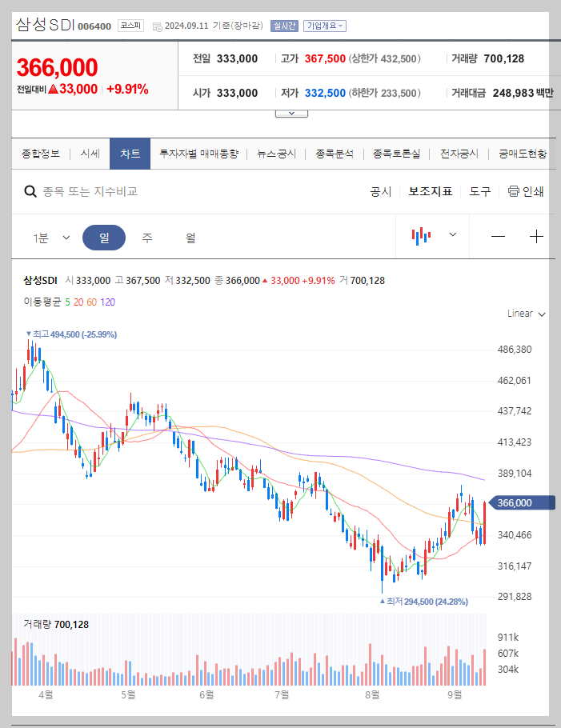
Task: Zoom in the chart with the plus icon
Action: 538,235
